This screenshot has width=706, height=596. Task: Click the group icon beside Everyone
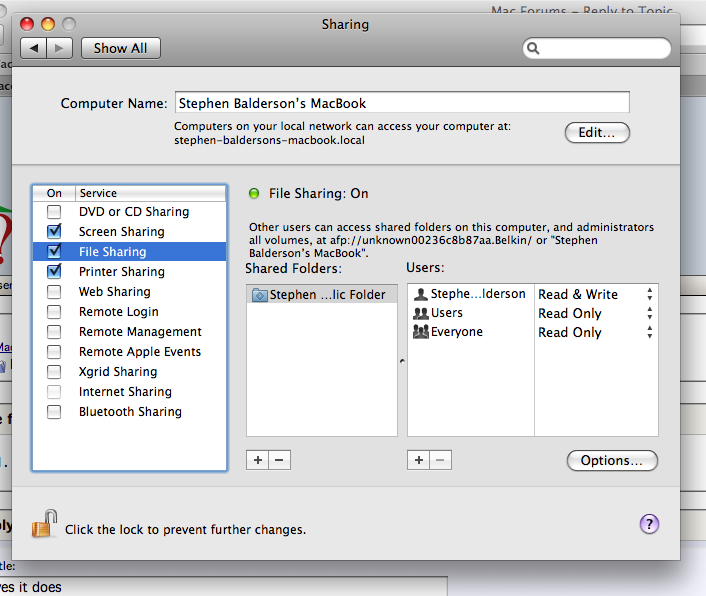[x=421, y=332]
